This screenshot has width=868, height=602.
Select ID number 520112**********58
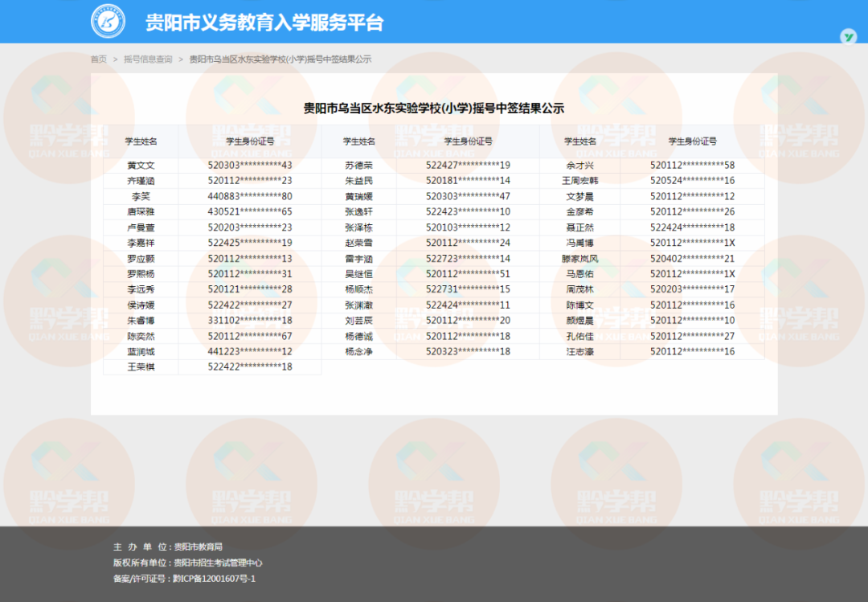point(692,165)
